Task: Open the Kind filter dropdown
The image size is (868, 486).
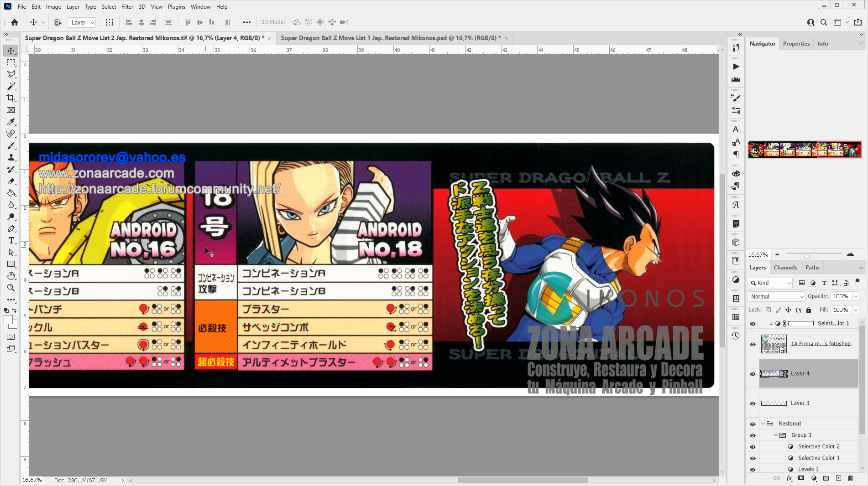Action: coord(769,283)
